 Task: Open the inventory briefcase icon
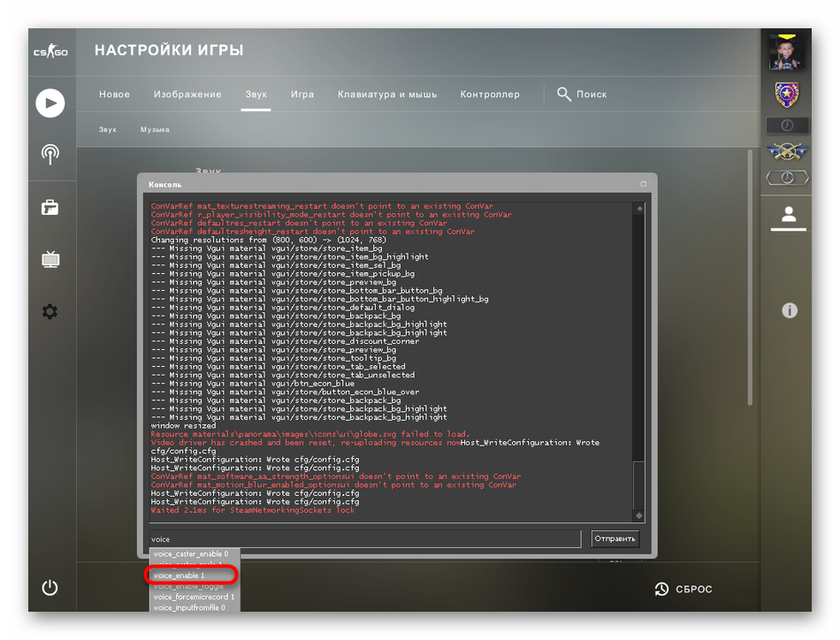pyautogui.click(x=50, y=208)
